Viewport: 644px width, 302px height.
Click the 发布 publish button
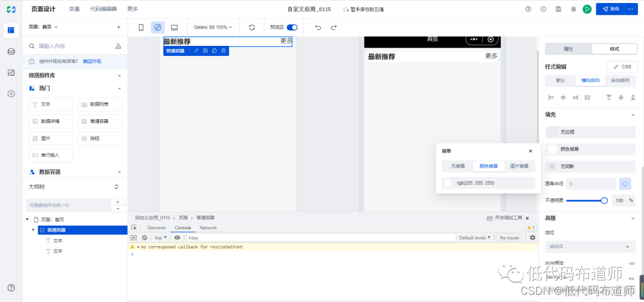(611, 9)
